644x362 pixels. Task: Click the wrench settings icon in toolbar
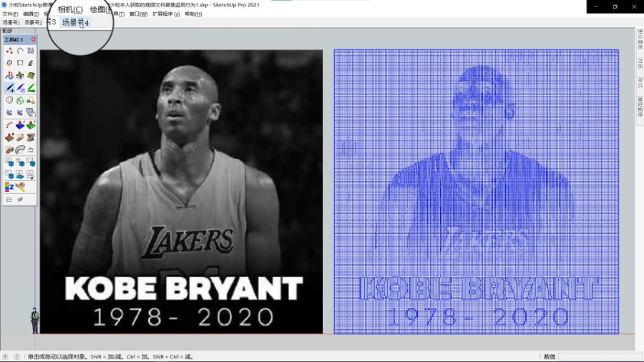20,200
